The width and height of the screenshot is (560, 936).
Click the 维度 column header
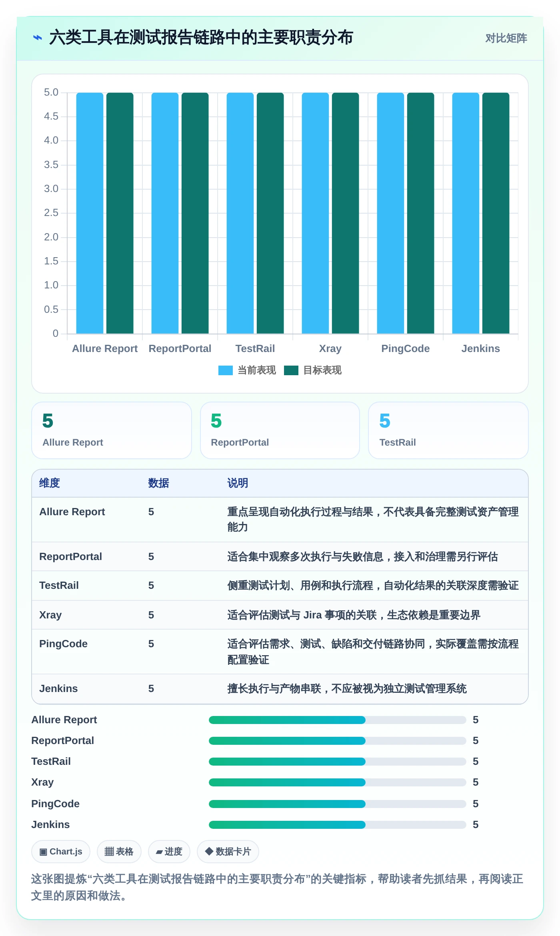coord(50,483)
